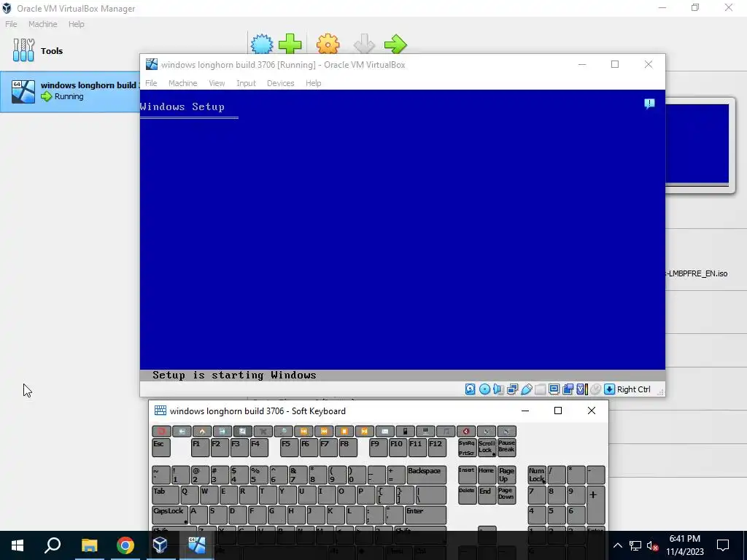
Task: Click the SysRq PrtScr key
Action: pos(467,448)
